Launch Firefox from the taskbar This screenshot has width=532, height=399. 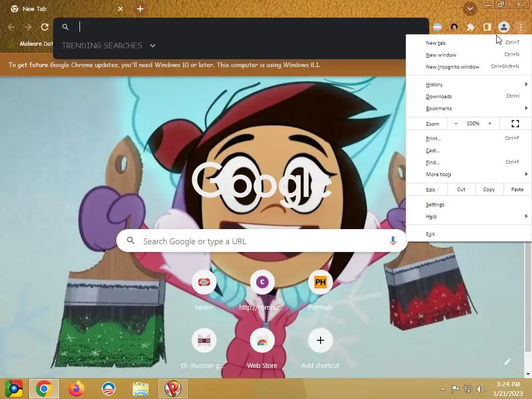pos(76,389)
